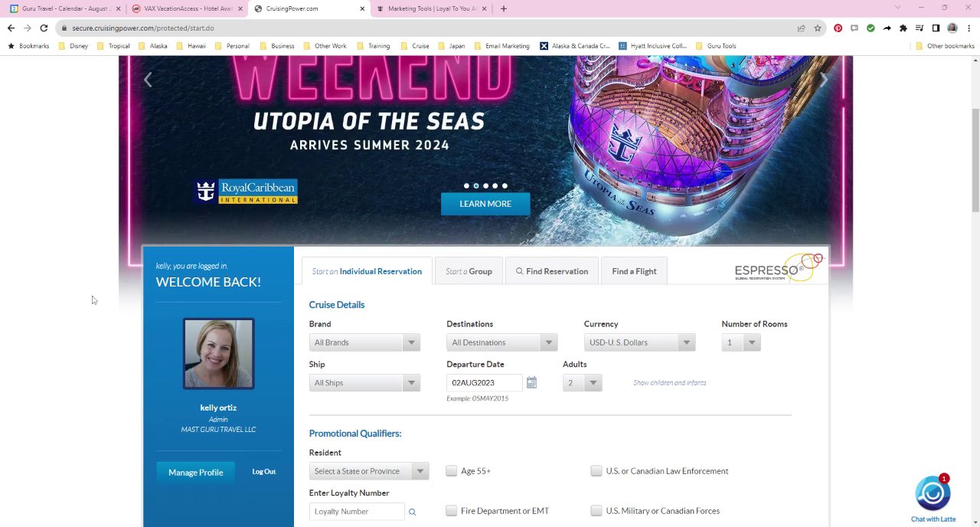Image resolution: width=980 pixels, height=527 pixels.
Task: Go to previous banner slide
Action: coord(148,80)
